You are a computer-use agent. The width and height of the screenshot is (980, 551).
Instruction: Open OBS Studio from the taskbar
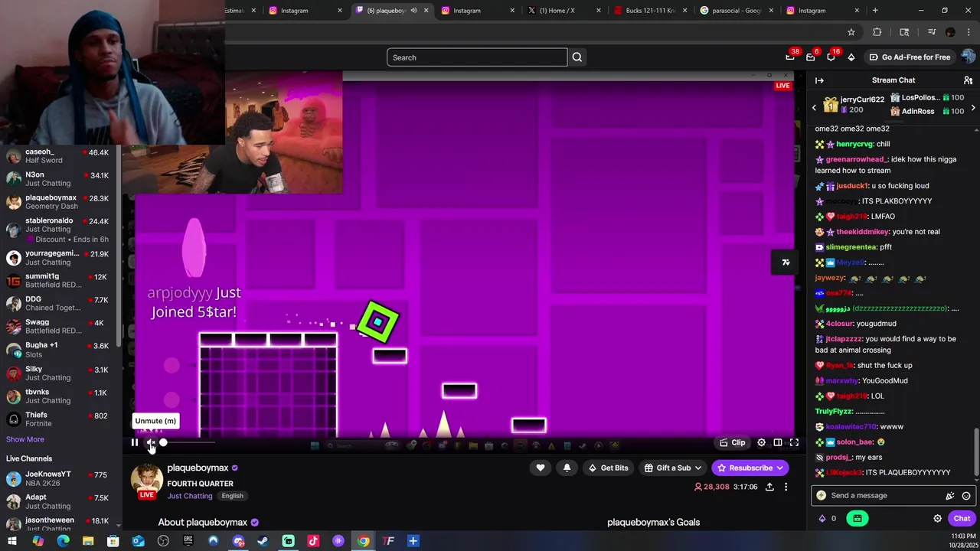163,541
